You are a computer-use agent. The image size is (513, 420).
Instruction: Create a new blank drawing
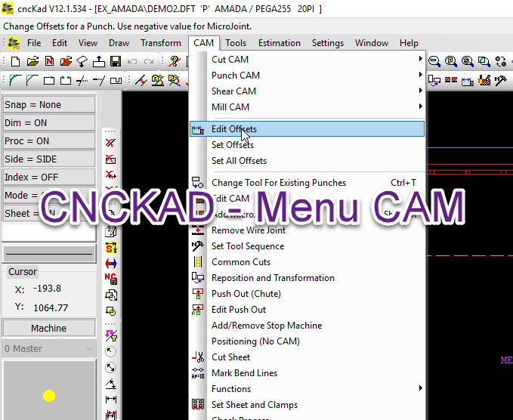coord(15,61)
